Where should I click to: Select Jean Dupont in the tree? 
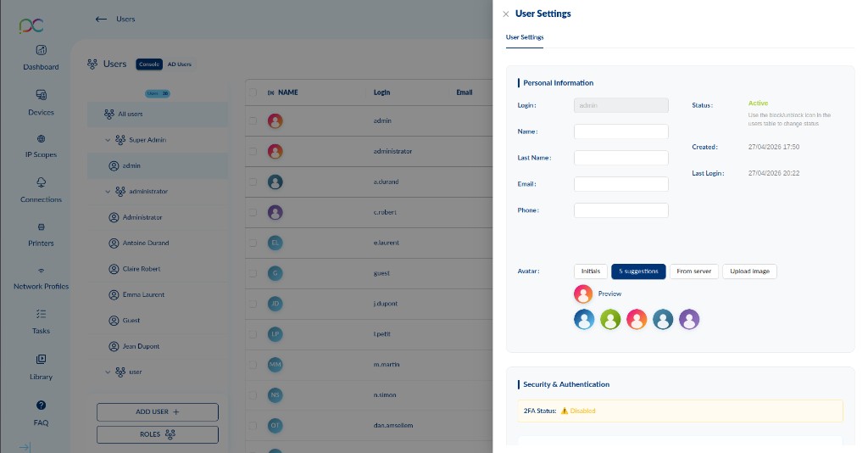coord(157,346)
